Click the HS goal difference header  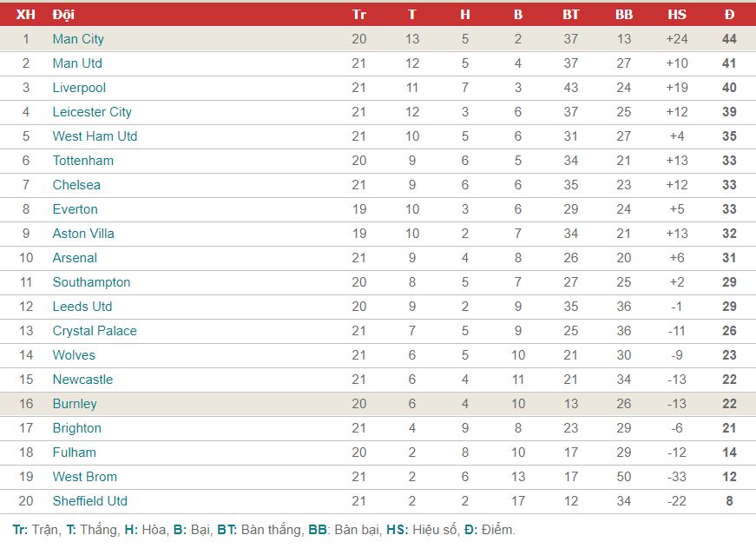click(x=676, y=15)
